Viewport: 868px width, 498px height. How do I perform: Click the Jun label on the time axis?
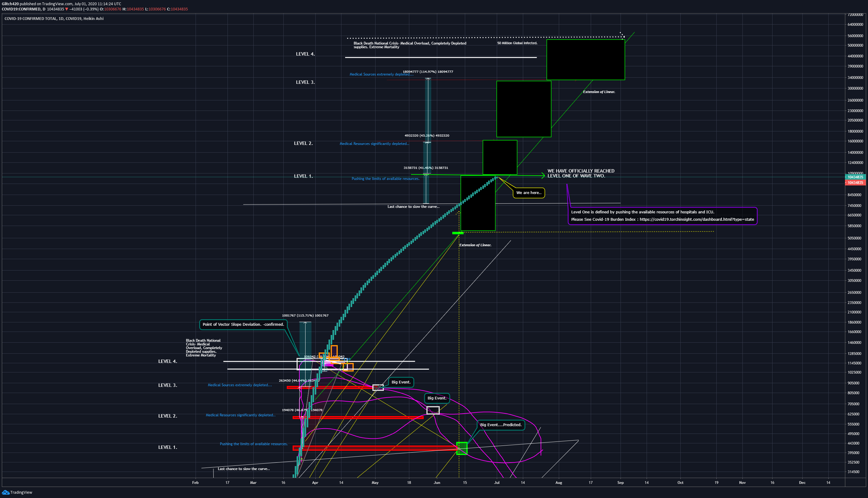(x=437, y=483)
